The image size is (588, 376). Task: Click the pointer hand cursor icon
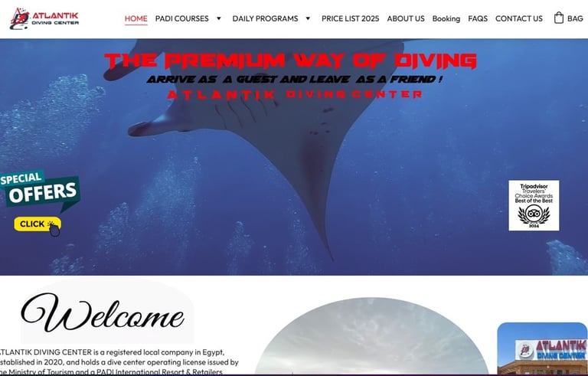(54, 230)
